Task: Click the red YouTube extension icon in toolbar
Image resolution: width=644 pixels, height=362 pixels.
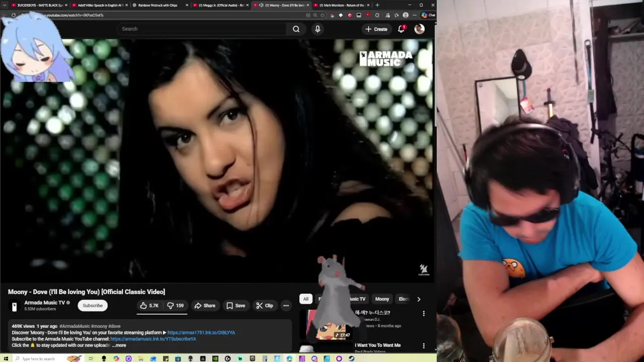Action: click(x=368, y=15)
